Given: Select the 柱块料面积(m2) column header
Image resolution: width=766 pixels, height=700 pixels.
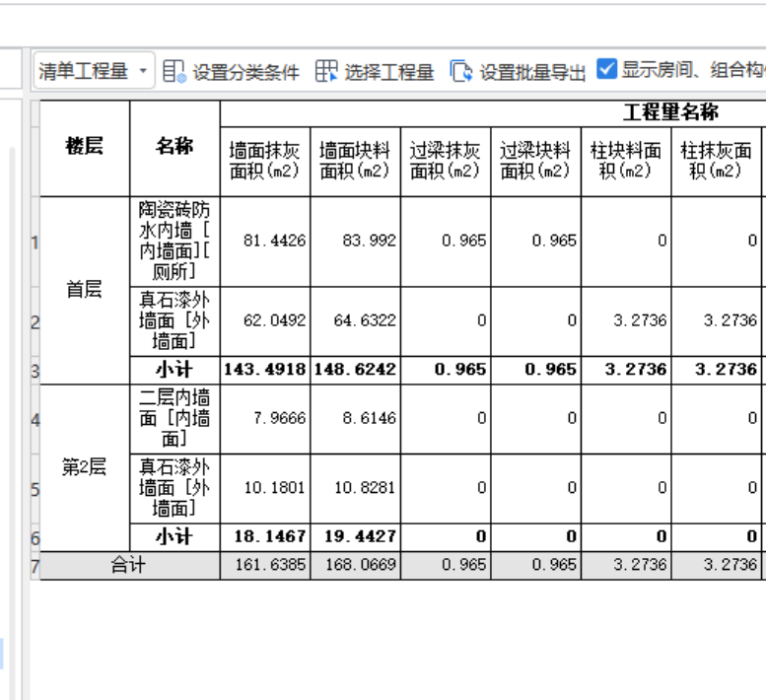Looking at the screenshot, I should click(x=626, y=162).
